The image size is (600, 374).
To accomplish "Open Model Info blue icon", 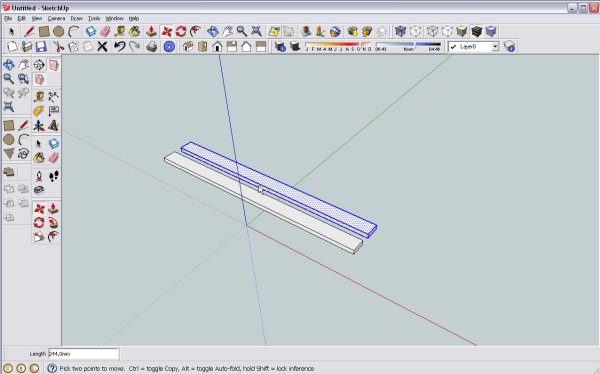I will point(169,47).
